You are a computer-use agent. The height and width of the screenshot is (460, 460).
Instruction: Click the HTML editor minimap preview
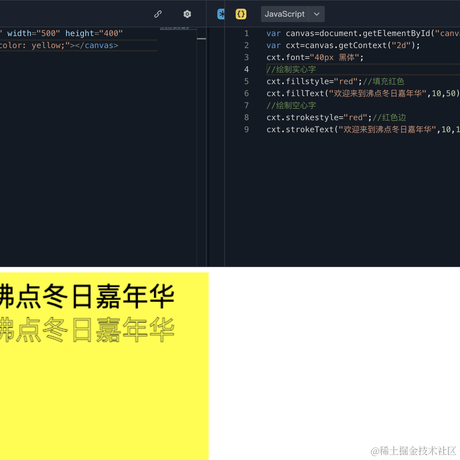coord(175,28)
